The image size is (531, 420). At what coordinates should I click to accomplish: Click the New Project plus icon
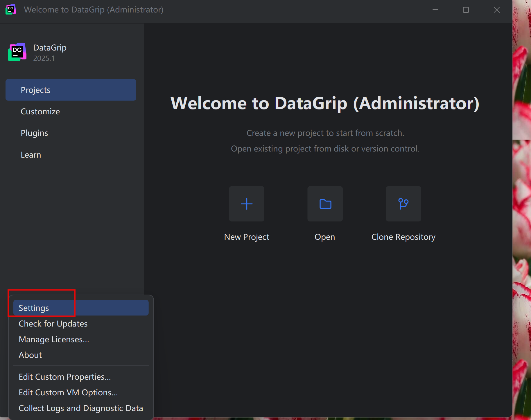(x=247, y=204)
